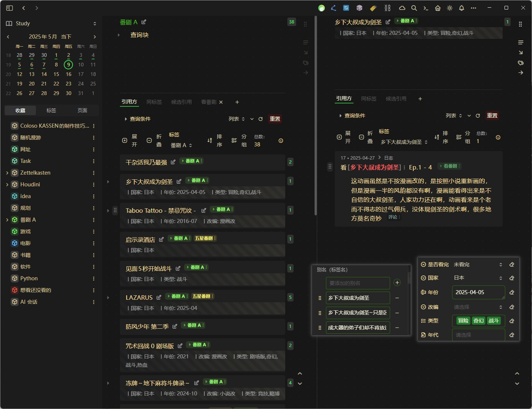Toggle the light/dark theme sun icon

pos(450,8)
